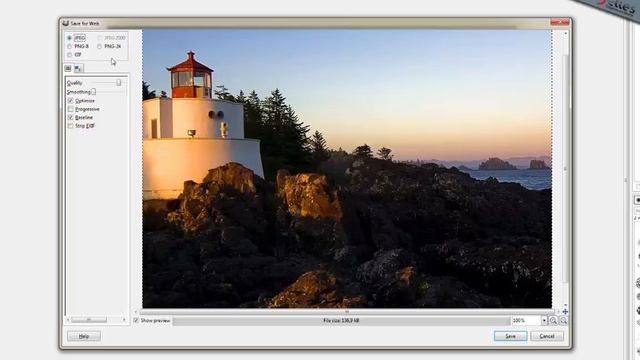Viewport: 640px width, 360px height.
Task: Toggle the Show preview checkbox
Action: (x=136, y=320)
